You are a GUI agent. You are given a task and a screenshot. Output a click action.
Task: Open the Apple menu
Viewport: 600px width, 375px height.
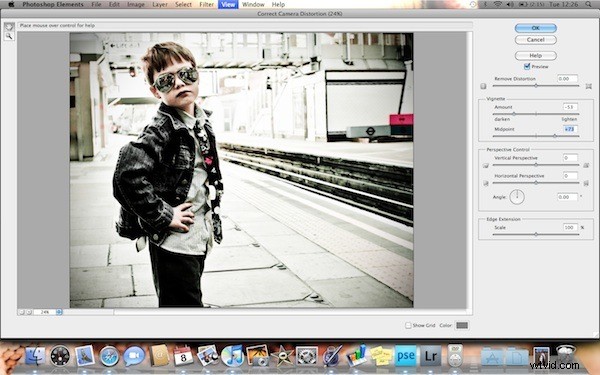click(x=11, y=4)
